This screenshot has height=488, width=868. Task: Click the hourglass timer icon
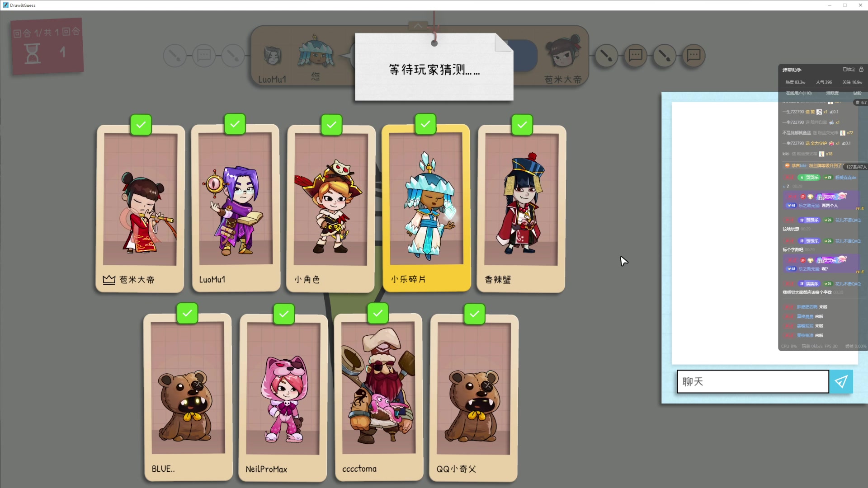click(33, 53)
